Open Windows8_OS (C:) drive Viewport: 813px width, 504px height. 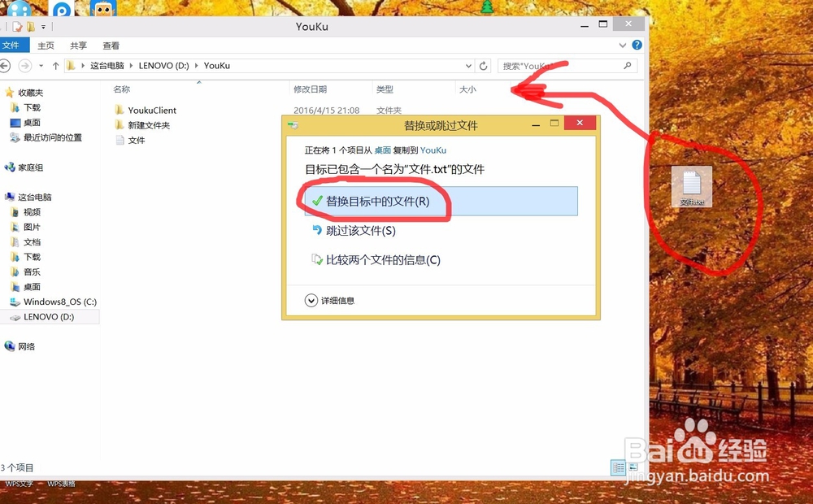click(x=54, y=302)
